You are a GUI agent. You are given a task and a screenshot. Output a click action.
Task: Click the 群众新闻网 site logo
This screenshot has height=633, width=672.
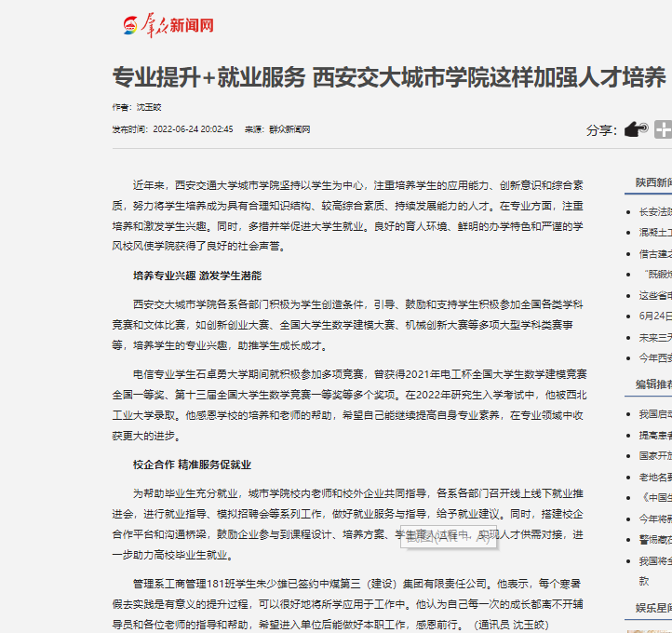click(x=169, y=25)
